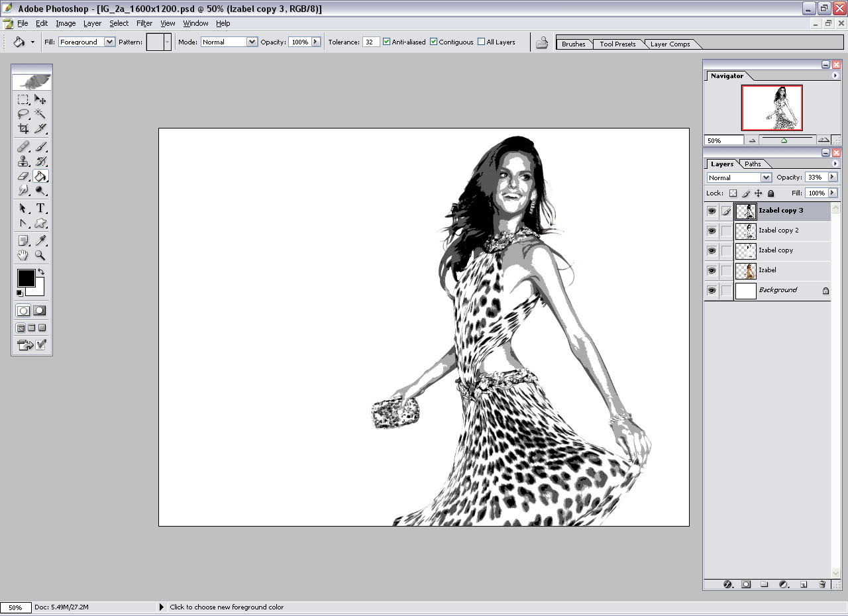Uncheck the Anti-aliased checkbox
Image resolution: width=848 pixels, height=616 pixels.
[387, 42]
